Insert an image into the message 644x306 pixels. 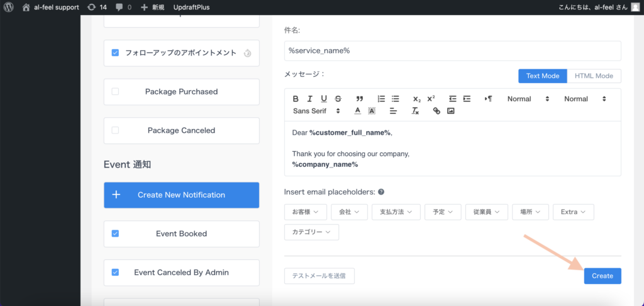tap(450, 111)
